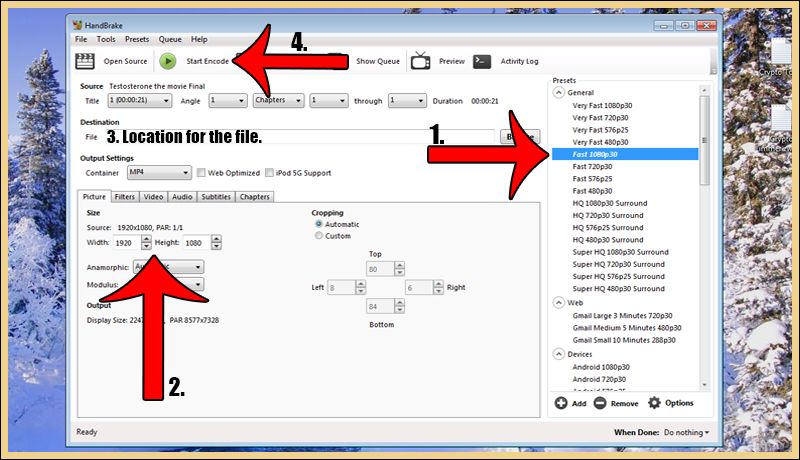
Task: Select the Gmail Small 10 Minutes 288p30 preset
Action: 624,340
